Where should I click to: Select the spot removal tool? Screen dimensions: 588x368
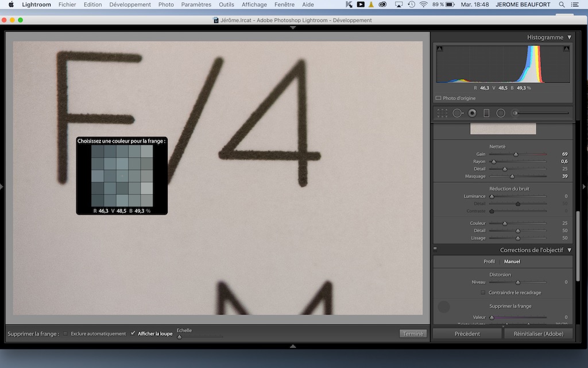(458, 113)
